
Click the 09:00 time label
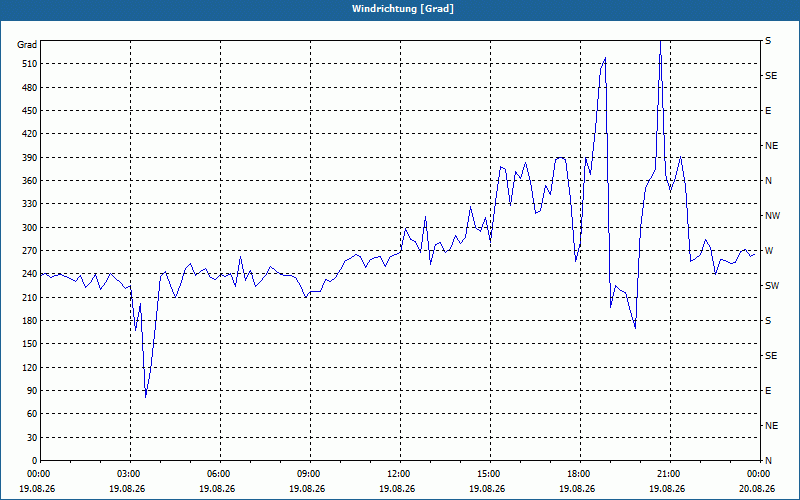tap(310, 474)
